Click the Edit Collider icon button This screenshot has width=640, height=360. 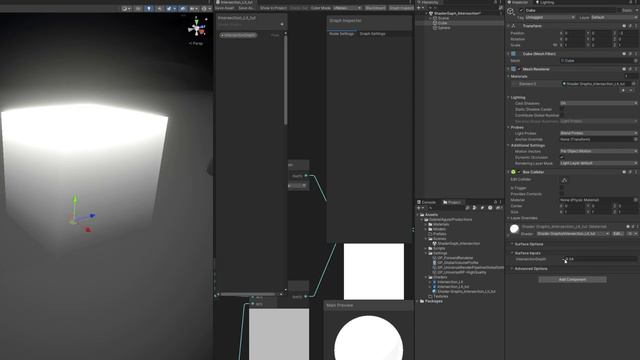click(564, 180)
